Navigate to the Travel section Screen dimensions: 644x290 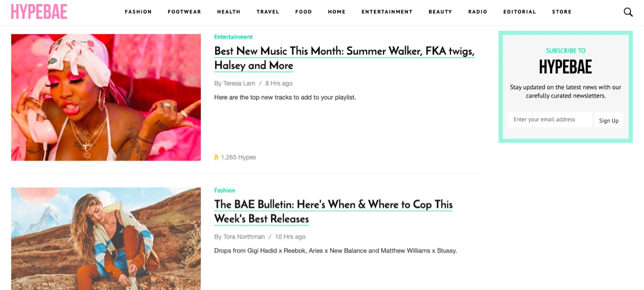point(268,12)
